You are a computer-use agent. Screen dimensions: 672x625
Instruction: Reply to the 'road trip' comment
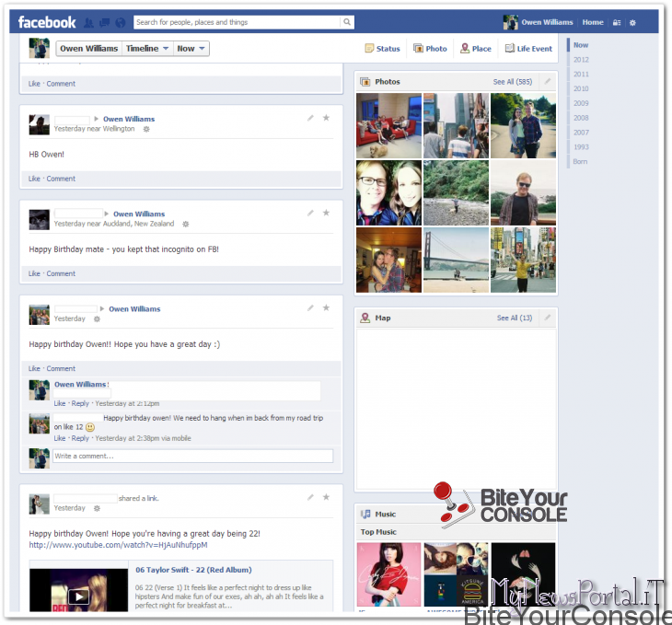(80, 438)
